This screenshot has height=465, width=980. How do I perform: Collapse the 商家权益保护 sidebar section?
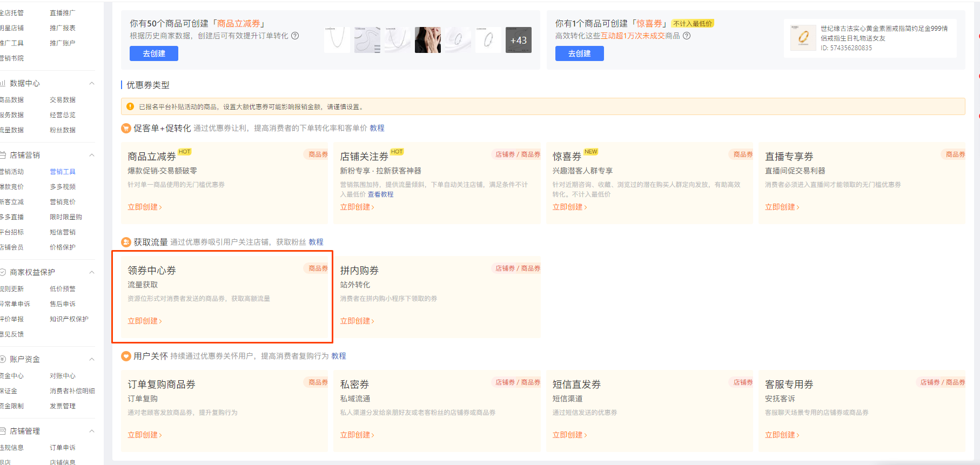pyautogui.click(x=92, y=272)
